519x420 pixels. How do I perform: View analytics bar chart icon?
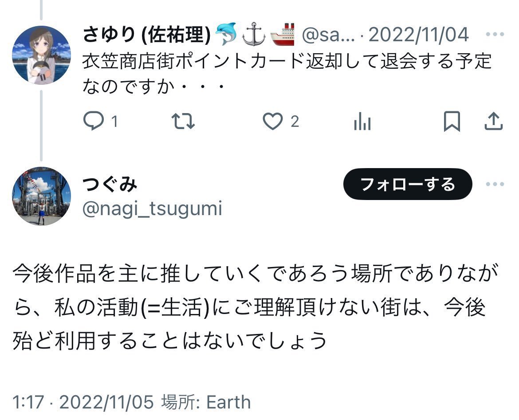[362, 121]
